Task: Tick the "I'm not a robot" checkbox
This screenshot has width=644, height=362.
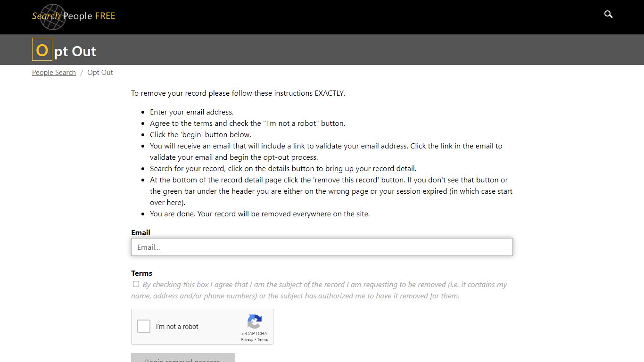Action: tap(144, 326)
